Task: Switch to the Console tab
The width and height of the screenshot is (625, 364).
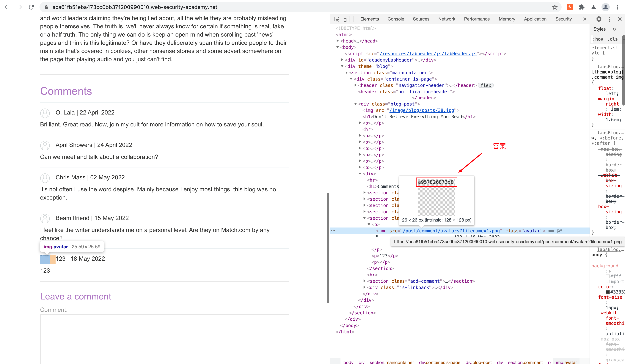Action: [x=396, y=19]
